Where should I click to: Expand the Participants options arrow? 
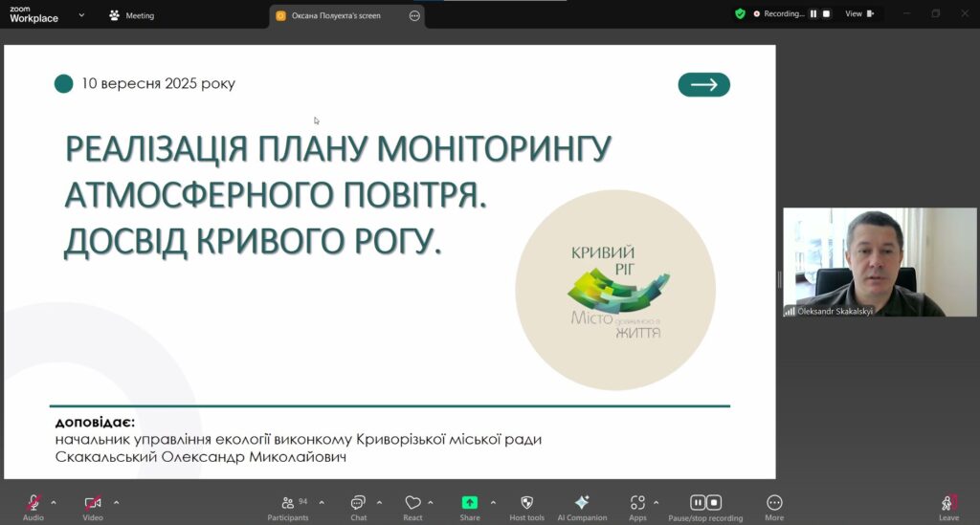[322, 502]
